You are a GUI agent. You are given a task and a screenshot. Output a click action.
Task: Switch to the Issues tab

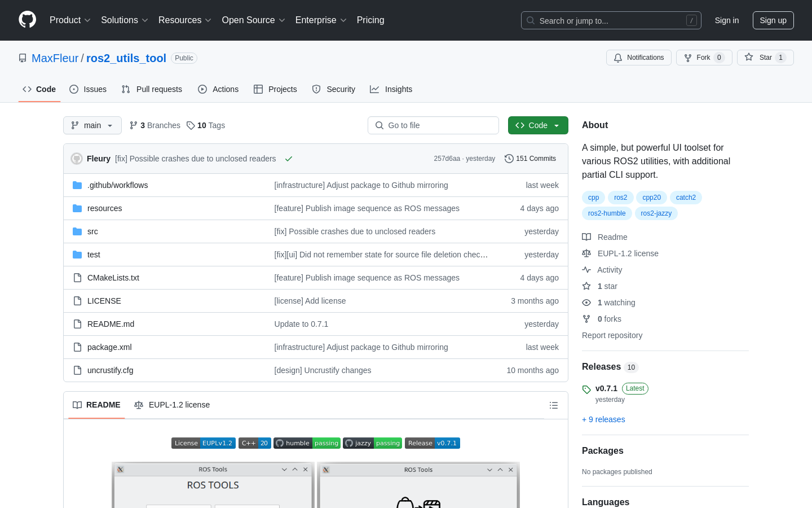click(x=88, y=89)
